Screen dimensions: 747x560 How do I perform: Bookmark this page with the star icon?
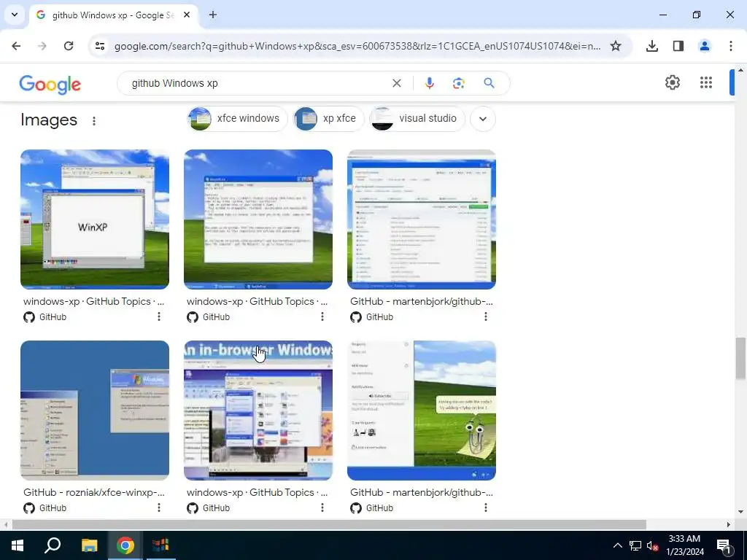616,46
